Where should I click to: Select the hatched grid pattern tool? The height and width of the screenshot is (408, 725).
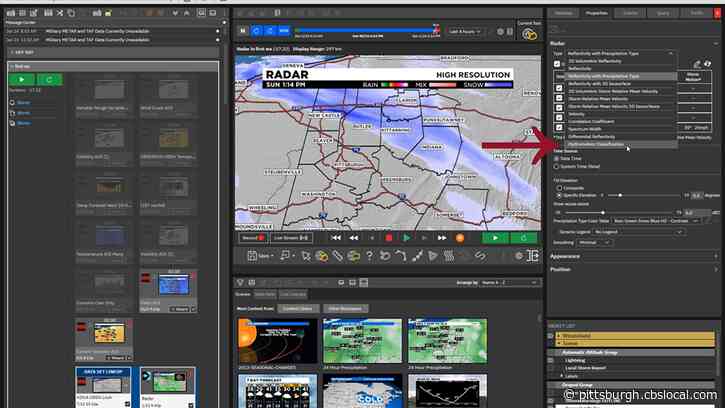(449, 256)
